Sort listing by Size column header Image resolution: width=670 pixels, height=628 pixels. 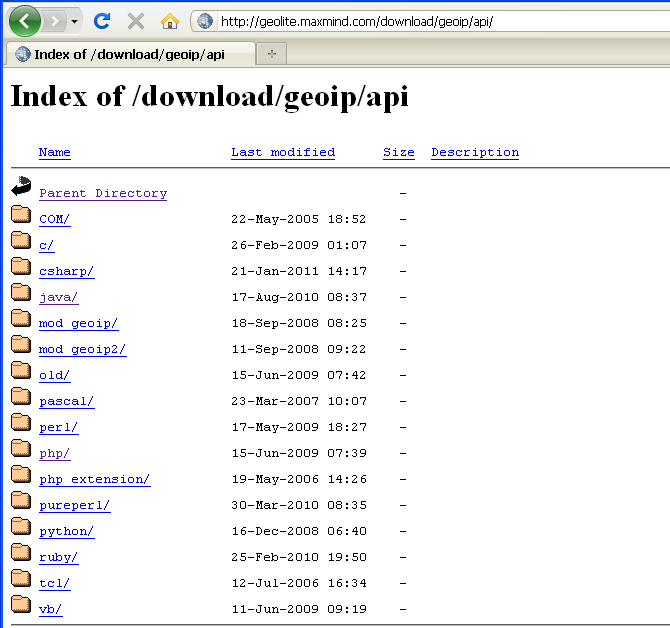pyautogui.click(x=398, y=152)
